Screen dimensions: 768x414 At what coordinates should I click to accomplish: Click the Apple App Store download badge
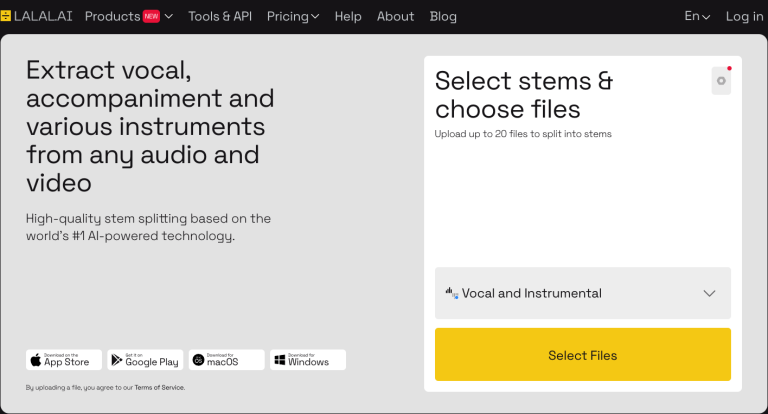(64, 360)
